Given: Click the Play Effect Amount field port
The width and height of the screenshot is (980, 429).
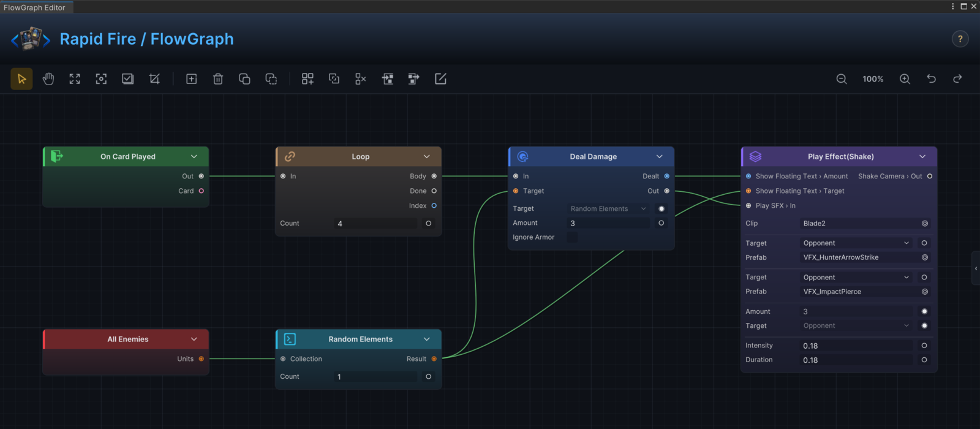Looking at the screenshot, I should (x=924, y=311).
